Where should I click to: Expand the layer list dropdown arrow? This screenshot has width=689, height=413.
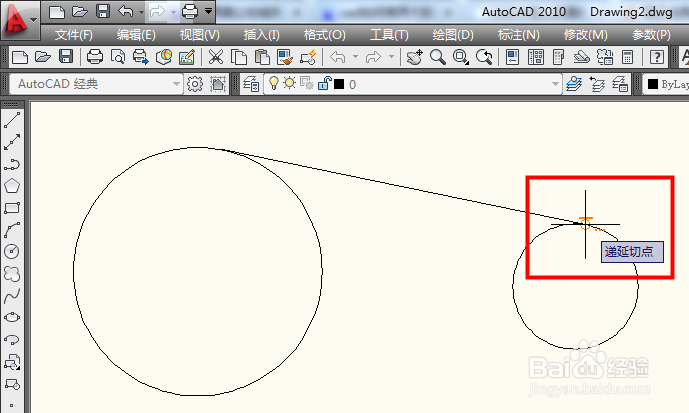coord(555,83)
